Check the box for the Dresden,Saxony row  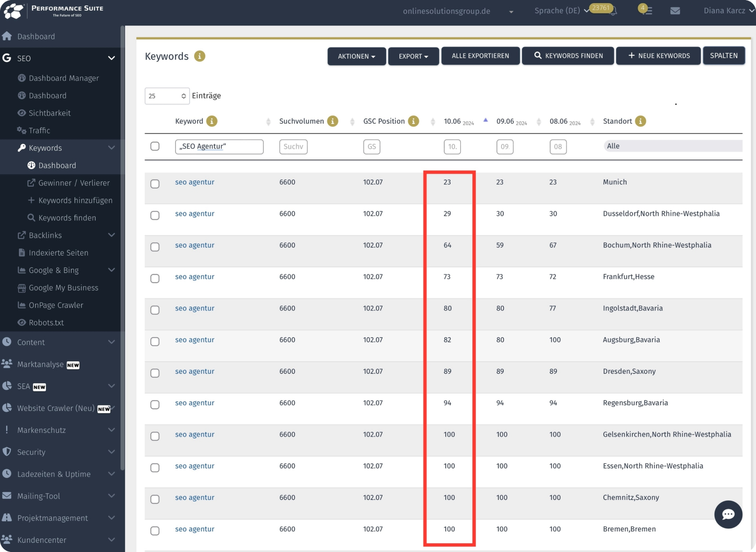coord(155,373)
